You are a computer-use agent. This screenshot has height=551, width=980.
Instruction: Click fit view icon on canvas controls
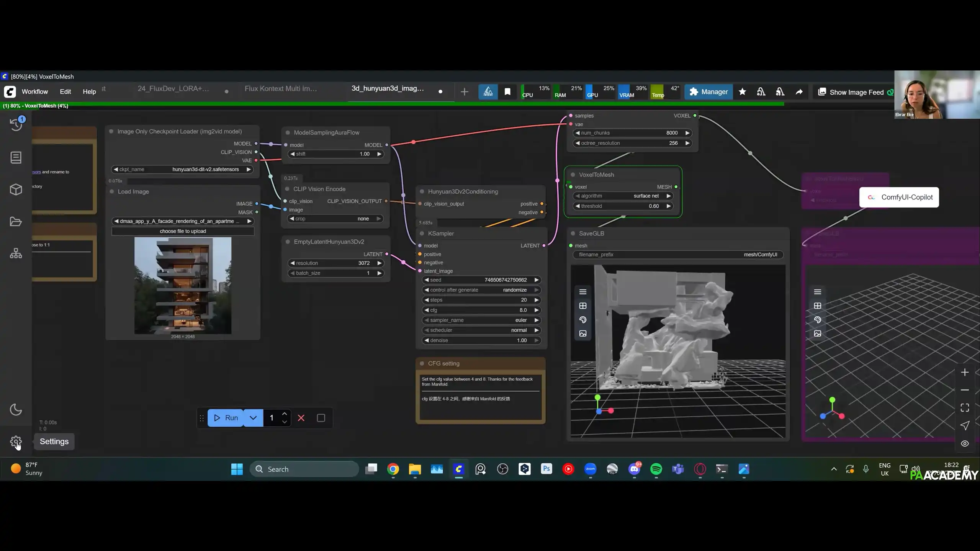click(964, 408)
